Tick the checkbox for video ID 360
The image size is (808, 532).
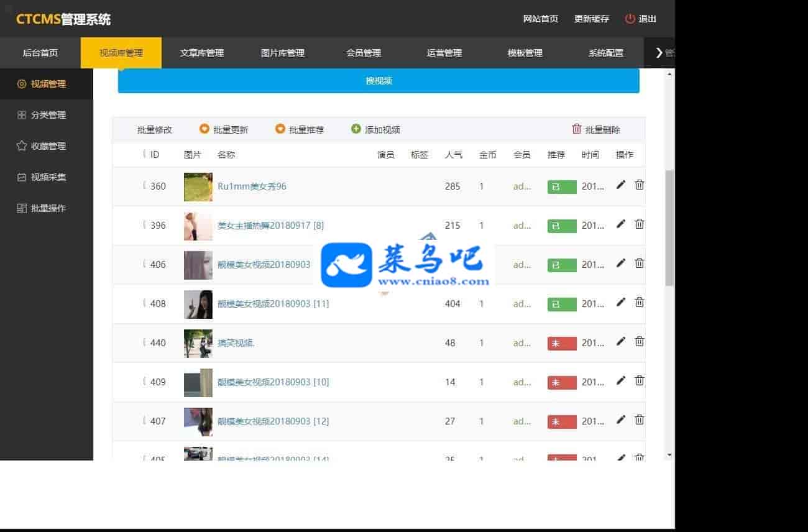point(145,186)
